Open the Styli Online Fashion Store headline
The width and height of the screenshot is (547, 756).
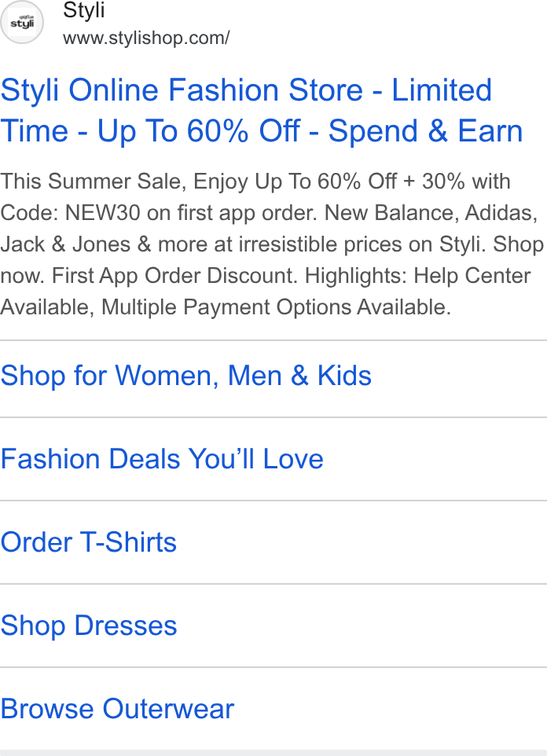tap(262, 110)
